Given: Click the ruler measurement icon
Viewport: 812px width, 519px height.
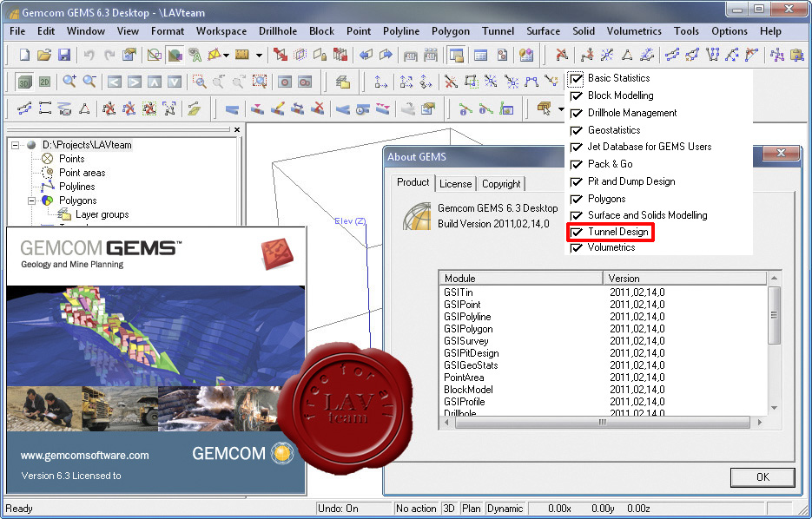Looking at the screenshot, I should 241,55.
